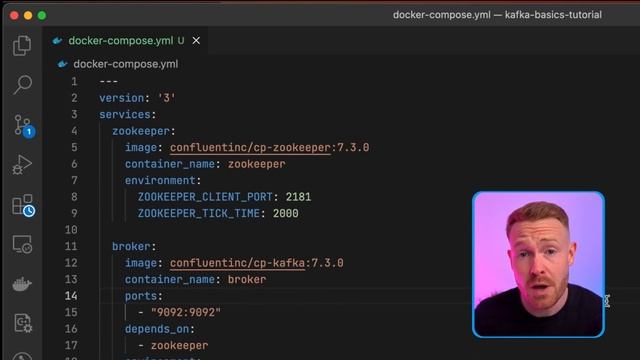Click the file-with-gear icon below the Docker icon
The image size is (640, 360).
(23, 323)
